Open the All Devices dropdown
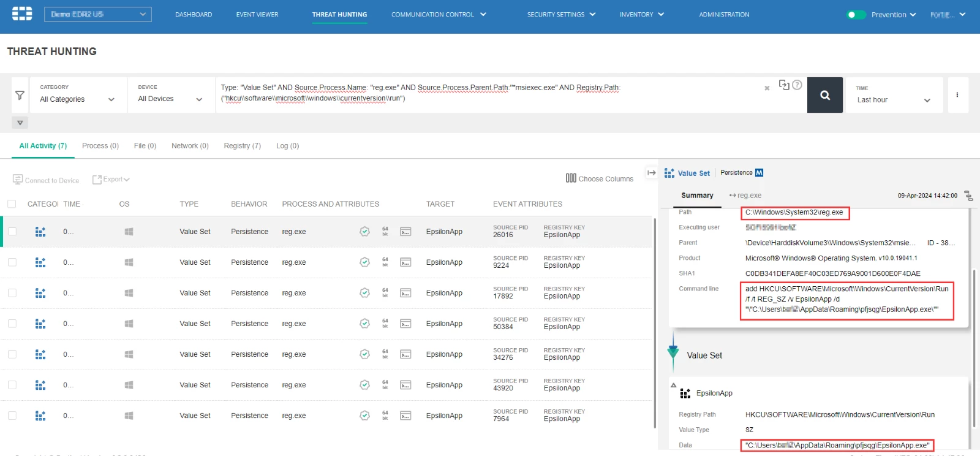This screenshot has width=980, height=456. point(170,99)
